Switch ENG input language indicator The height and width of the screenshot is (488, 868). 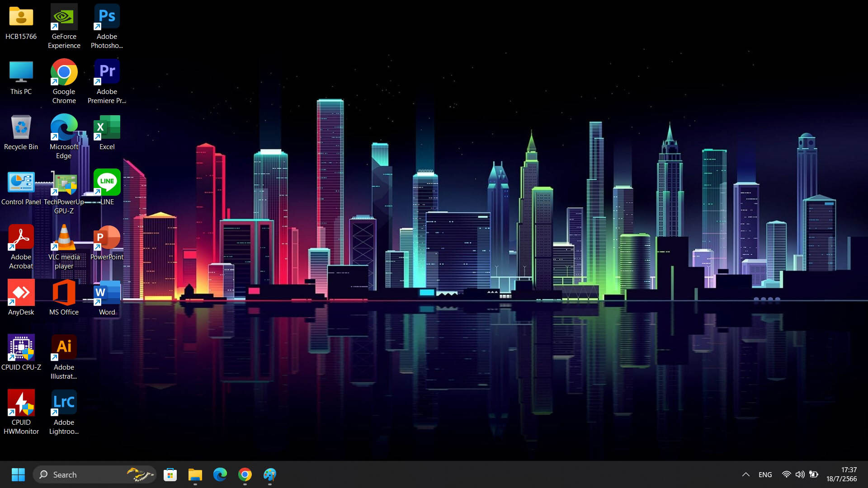coord(765,474)
